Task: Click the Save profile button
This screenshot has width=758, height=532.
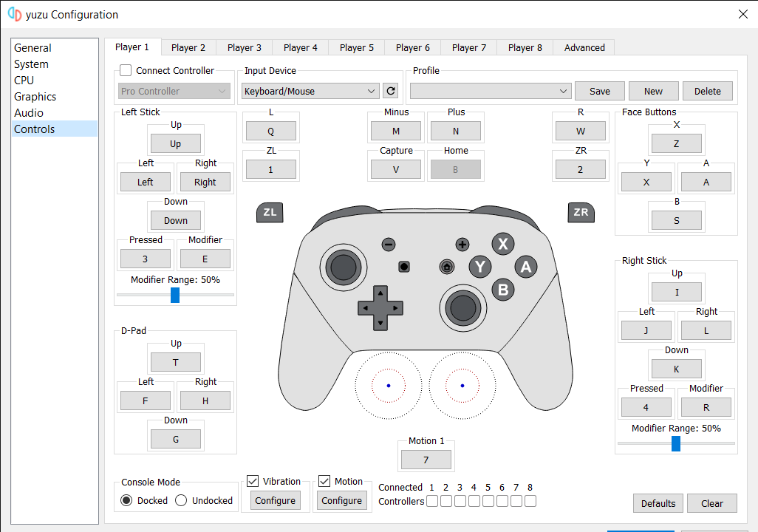Action: tap(599, 91)
